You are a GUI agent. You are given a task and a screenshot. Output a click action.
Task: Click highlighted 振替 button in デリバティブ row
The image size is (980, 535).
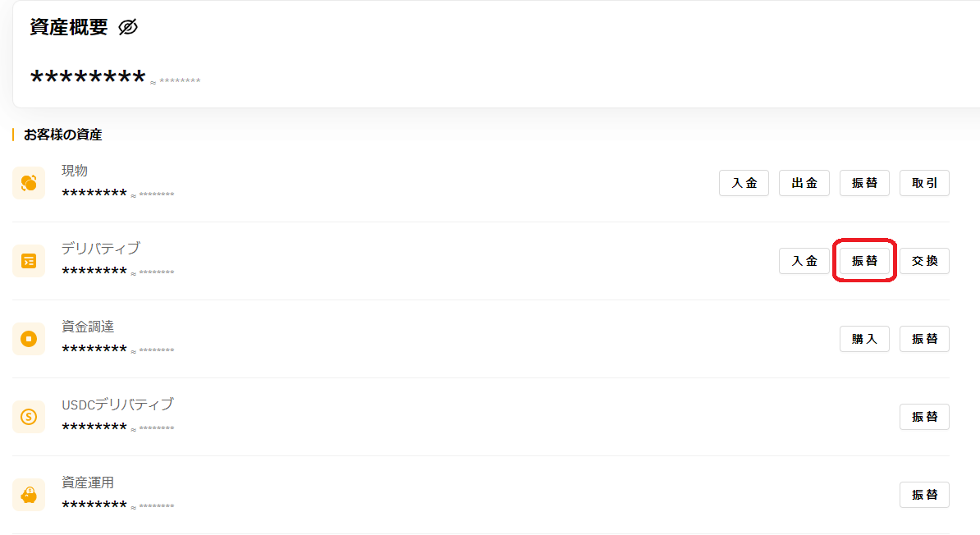click(864, 261)
